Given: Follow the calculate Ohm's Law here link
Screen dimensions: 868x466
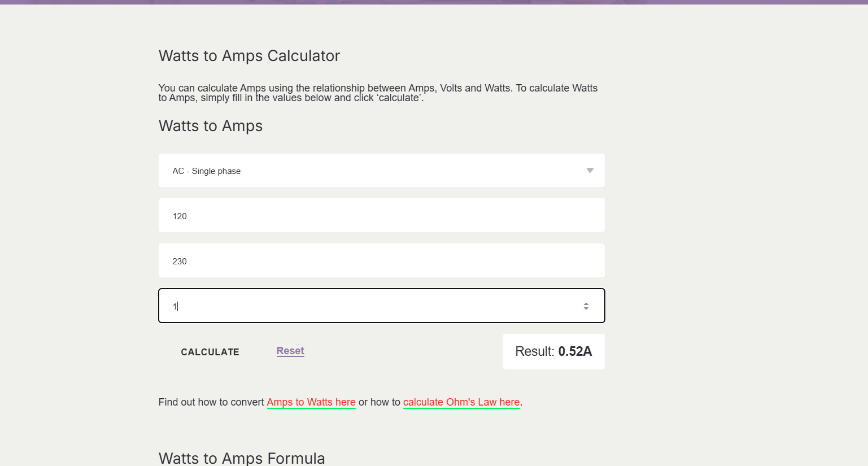Looking at the screenshot, I should [x=461, y=402].
